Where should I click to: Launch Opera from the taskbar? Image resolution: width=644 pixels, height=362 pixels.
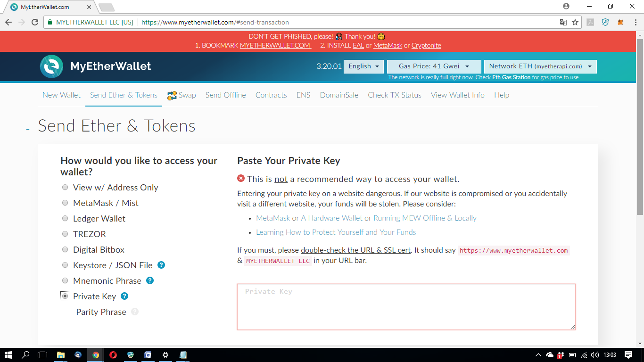(x=113, y=355)
